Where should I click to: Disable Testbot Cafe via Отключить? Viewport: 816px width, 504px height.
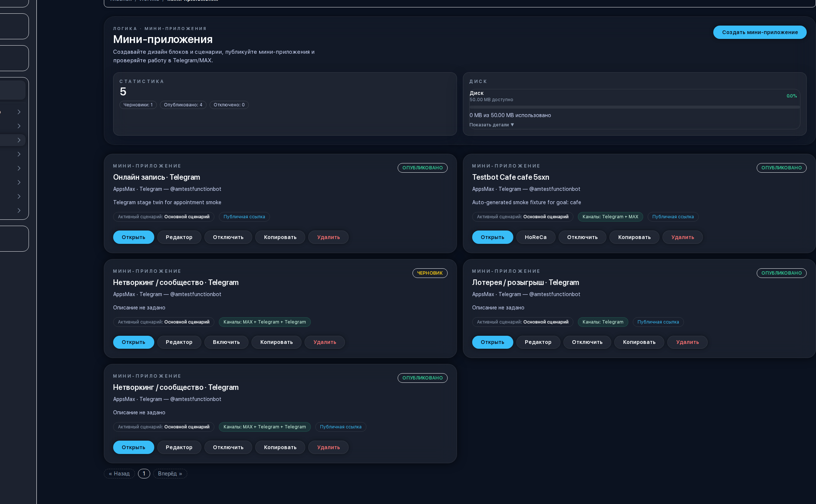coord(582,237)
